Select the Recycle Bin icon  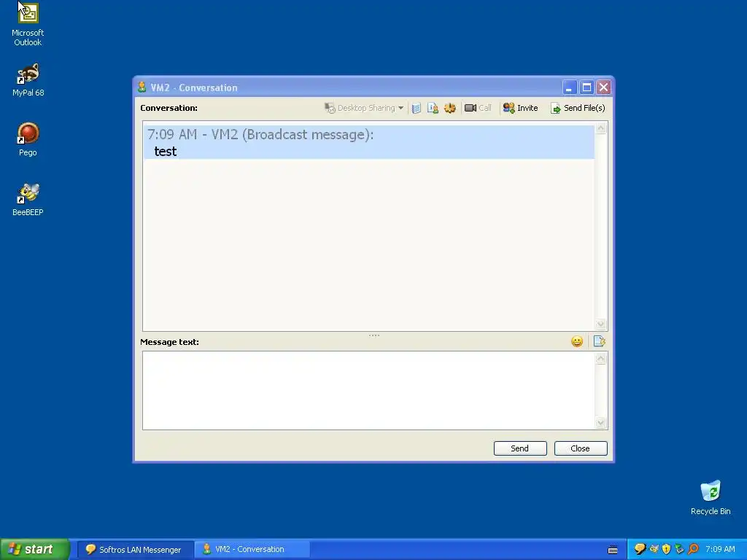(x=711, y=498)
